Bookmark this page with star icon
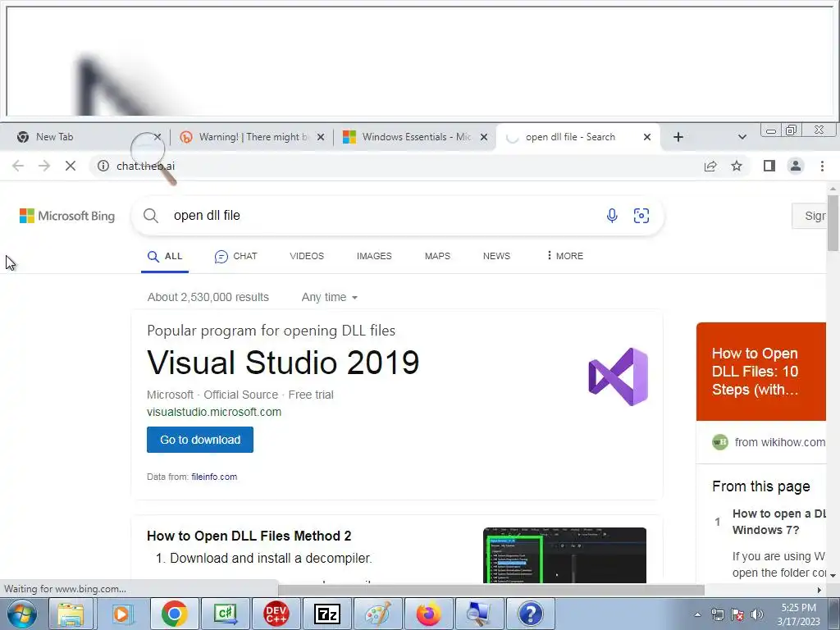 coord(737,166)
